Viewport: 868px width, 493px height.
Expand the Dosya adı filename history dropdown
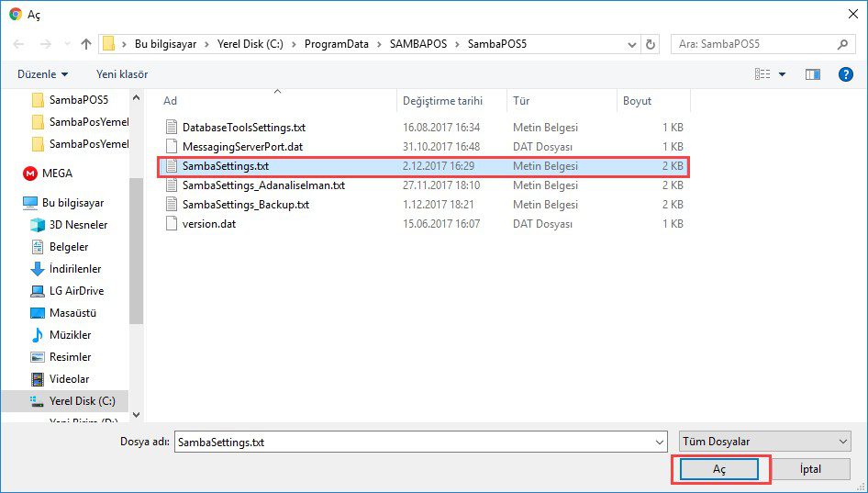pyautogui.click(x=660, y=443)
